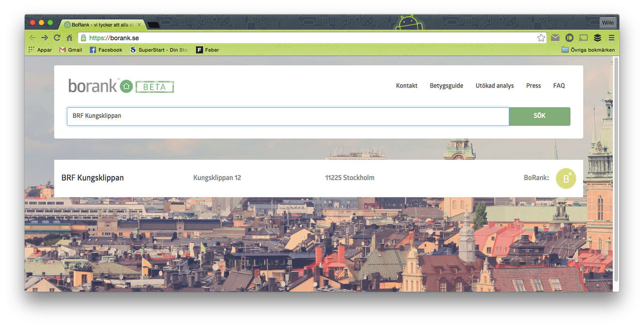
Task: Open the mail envelope extension
Action: (555, 38)
